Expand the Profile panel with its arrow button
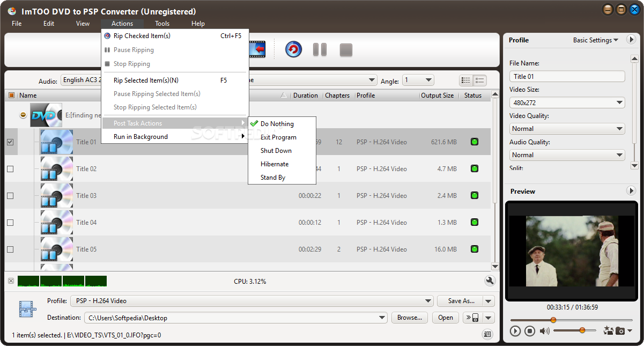 point(631,40)
